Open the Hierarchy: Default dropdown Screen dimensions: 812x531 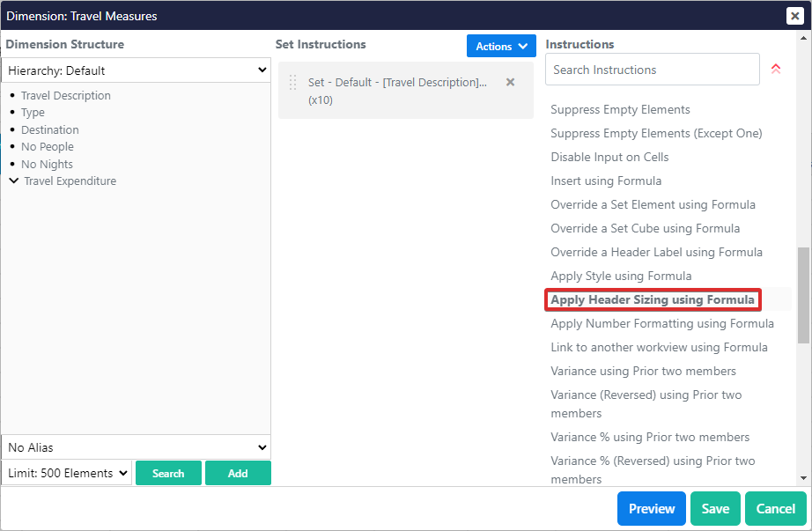tap(136, 70)
